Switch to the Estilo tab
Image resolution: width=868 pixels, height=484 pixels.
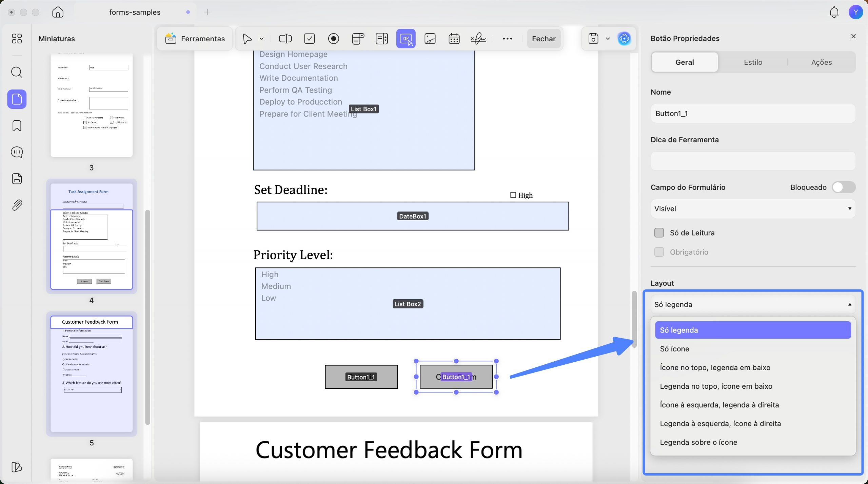pos(753,62)
